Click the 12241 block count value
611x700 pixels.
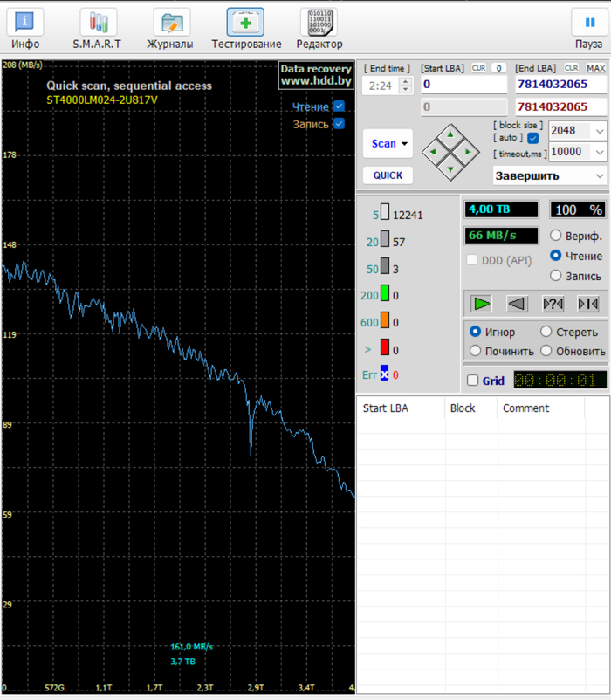point(408,216)
